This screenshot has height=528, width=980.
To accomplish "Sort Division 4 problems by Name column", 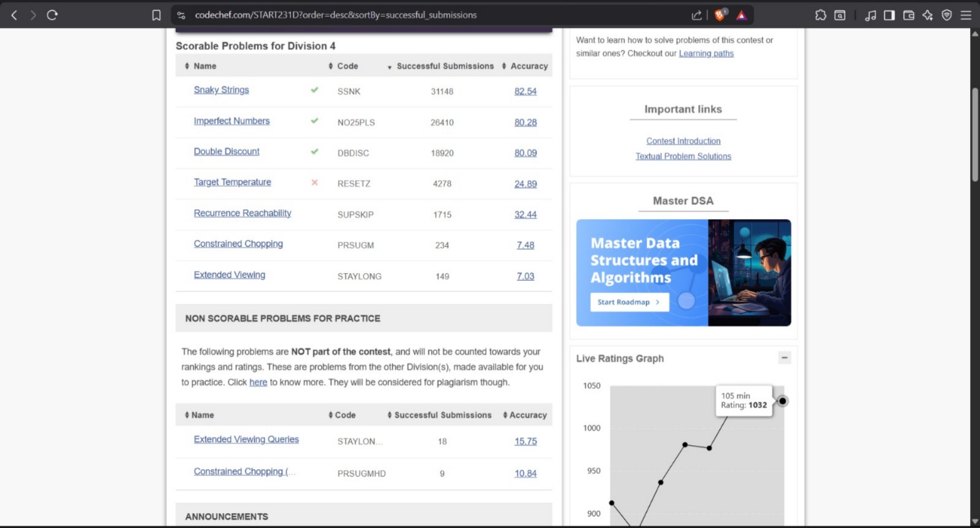I will pyautogui.click(x=205, y=66).
